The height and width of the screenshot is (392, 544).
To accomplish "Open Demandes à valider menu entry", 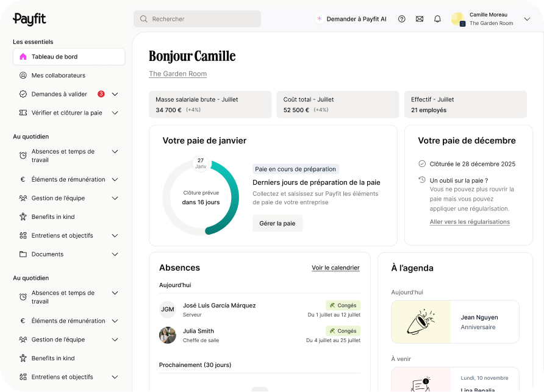I will click(x=69, y=94).
